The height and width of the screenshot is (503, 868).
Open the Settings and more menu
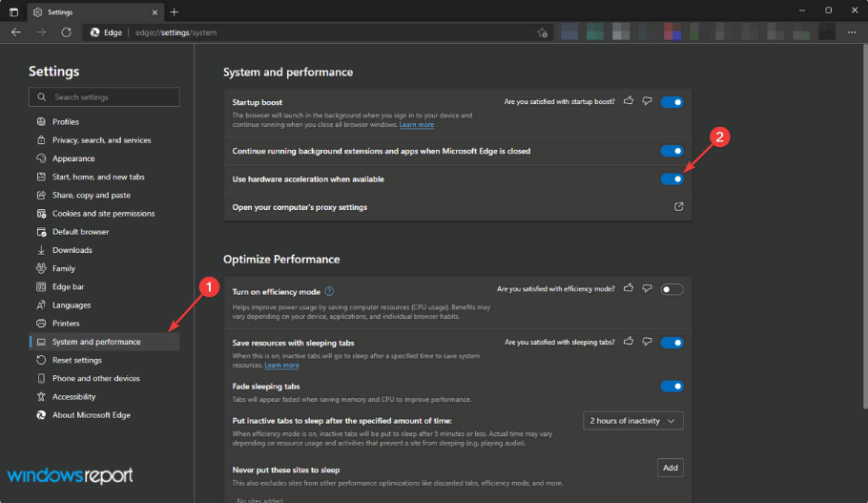852,32
